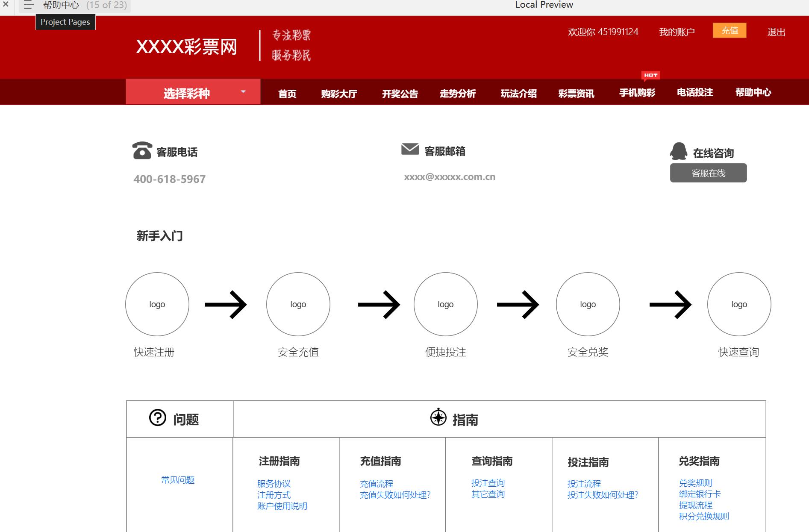Click the 便捷投注 step label
The width and height of the screenshot is (809, 532).
(x=446, y=352)
